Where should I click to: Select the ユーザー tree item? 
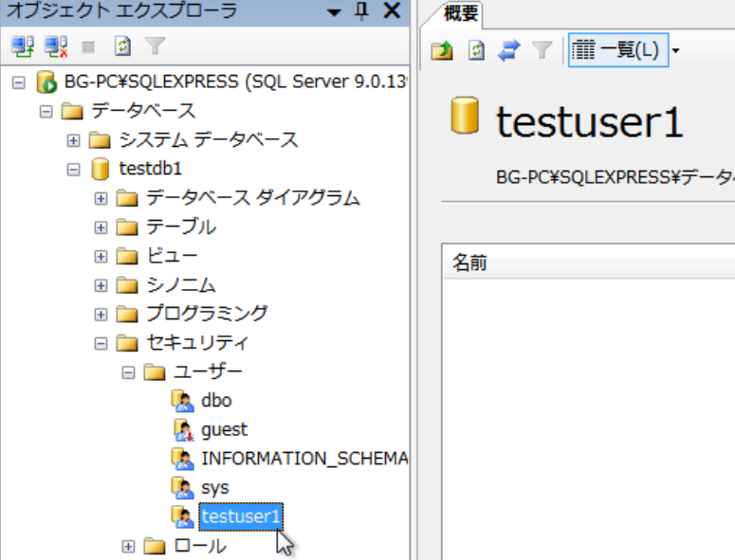coord(208,371)
